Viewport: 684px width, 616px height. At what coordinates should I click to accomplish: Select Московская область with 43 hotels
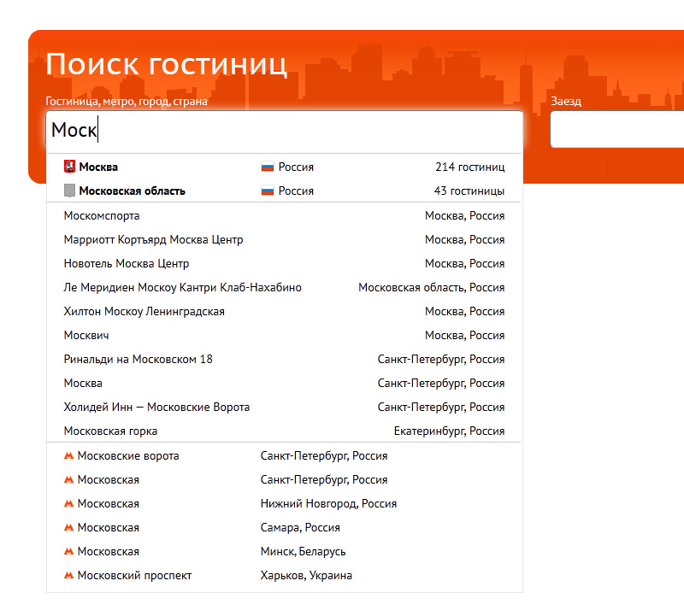(x=132, y=191)
